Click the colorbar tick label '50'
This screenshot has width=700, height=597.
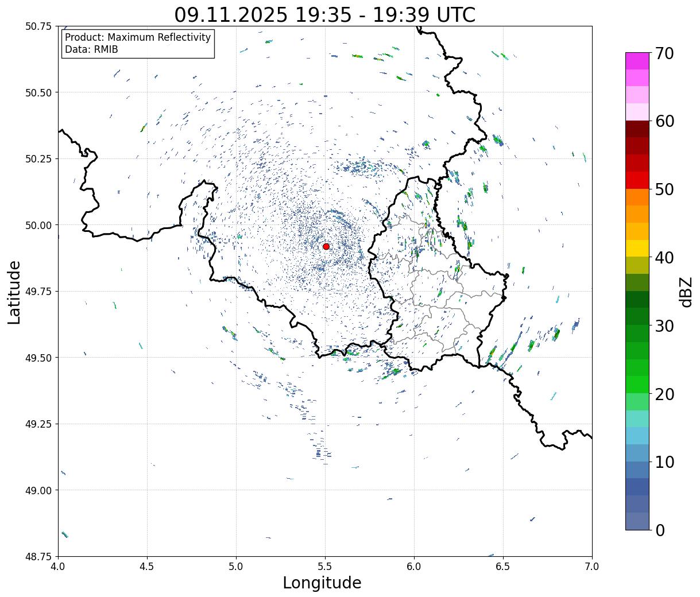664,189
